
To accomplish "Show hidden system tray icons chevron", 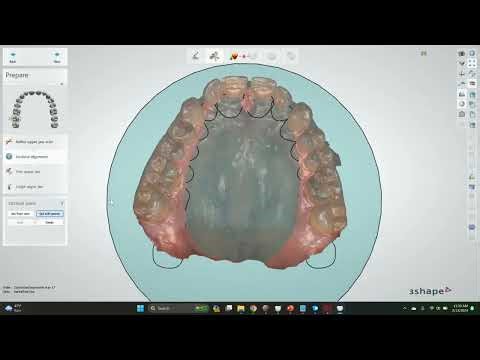I will point(405,308).
